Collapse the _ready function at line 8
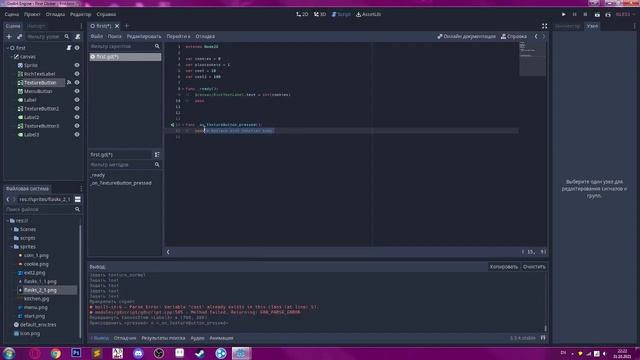Image resolution: width=640 pixels, height=360 pixels. [182, 89]
